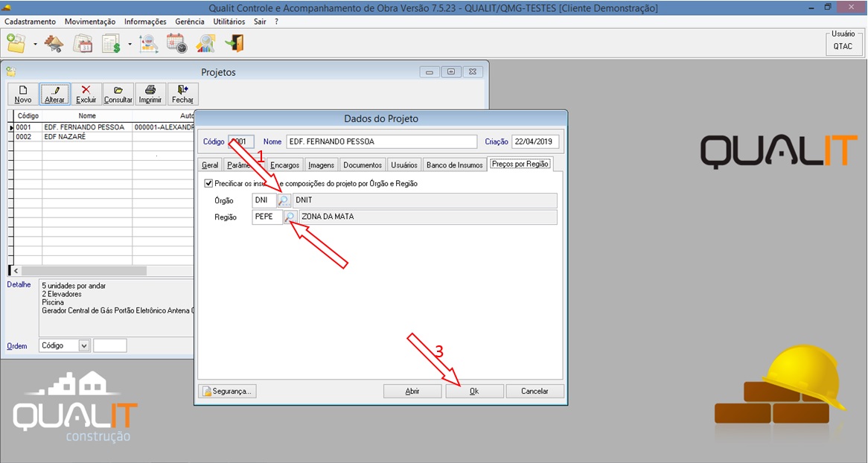The height and width of the screenshot is (463, 868).
Task: Click the ZONA DA MATA description field
Action: click(428, 217)
